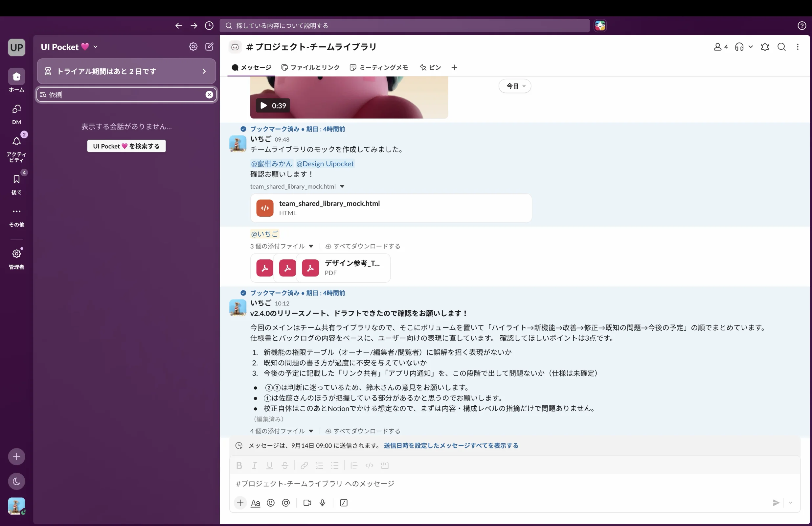Open the team_shared_library_mock.html file card
Viewport: 812px width, 526px height.
point(391,208)
